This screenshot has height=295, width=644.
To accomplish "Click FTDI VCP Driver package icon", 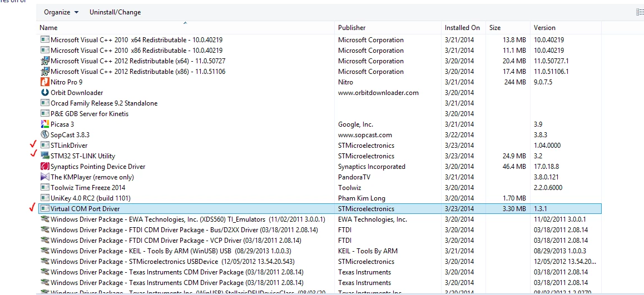I will 44,241.
